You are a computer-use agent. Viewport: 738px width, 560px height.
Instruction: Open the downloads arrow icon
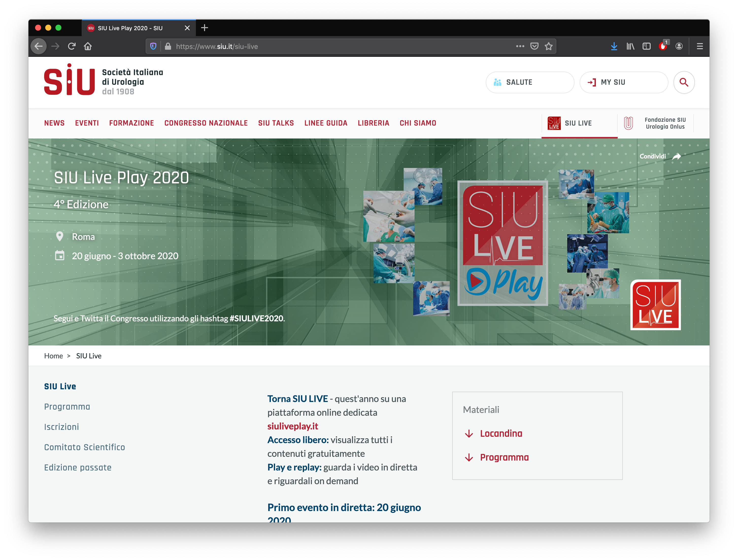point(614,46)
